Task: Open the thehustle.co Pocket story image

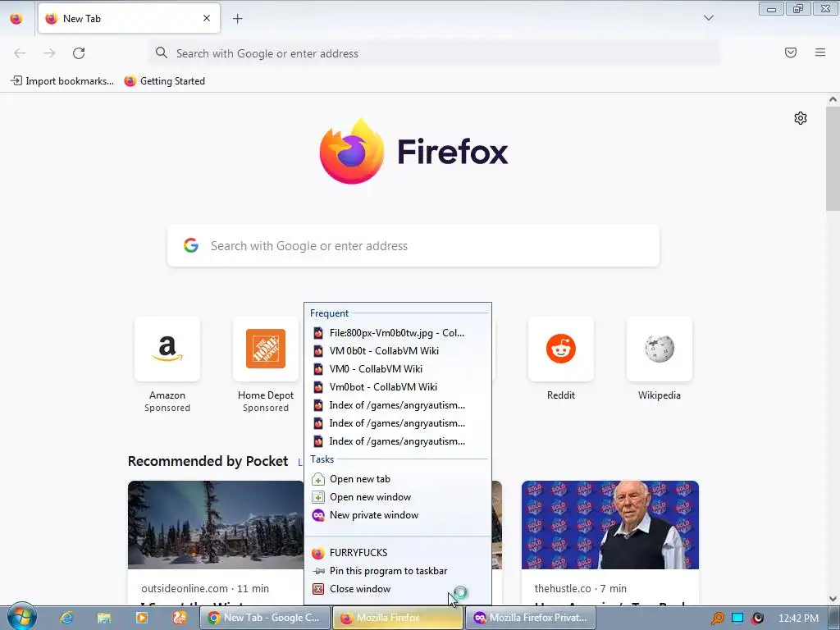Action: [610, 525]
